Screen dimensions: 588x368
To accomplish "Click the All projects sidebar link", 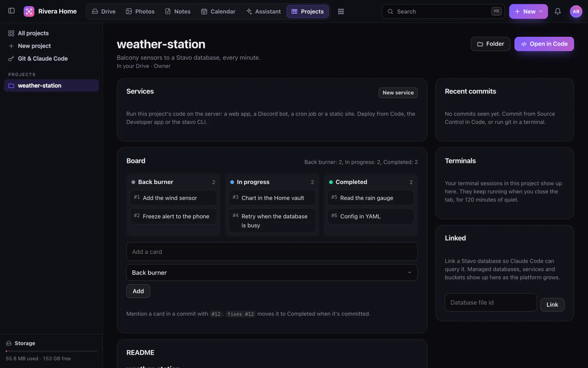I will tap(51, 33).
